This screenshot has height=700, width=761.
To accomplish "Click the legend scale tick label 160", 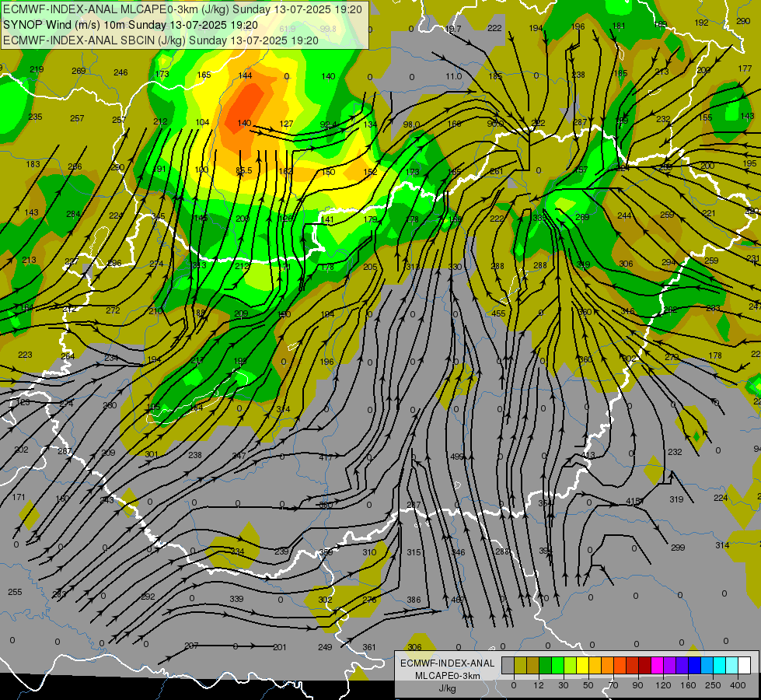I will tap(688, 685).
